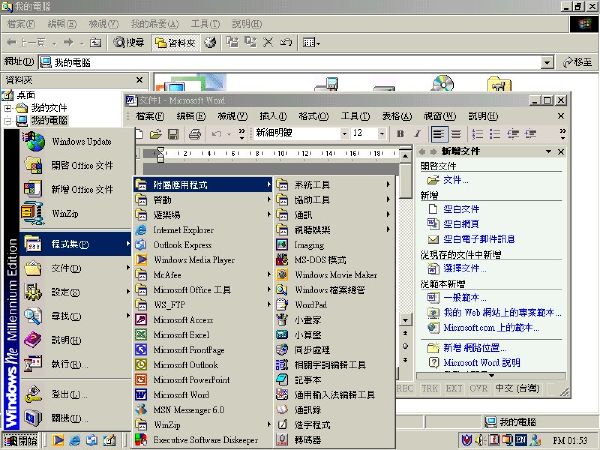Open 記事本 notepad

coord(334,380)
